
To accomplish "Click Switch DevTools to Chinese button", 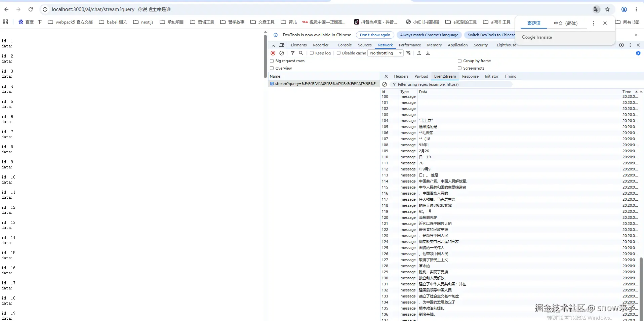I will [x=491, y=35].
